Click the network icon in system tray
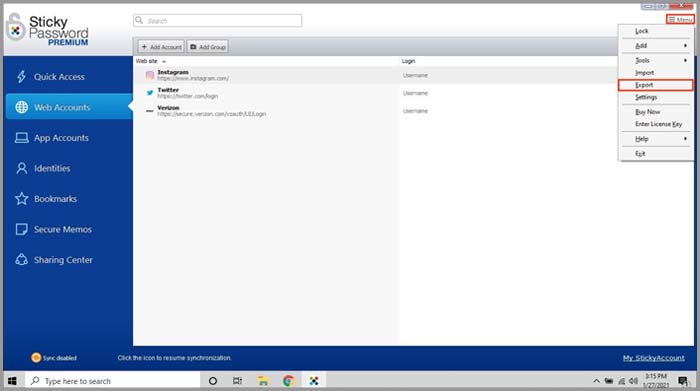The image size is (700, 391). (x=621, y=381)
